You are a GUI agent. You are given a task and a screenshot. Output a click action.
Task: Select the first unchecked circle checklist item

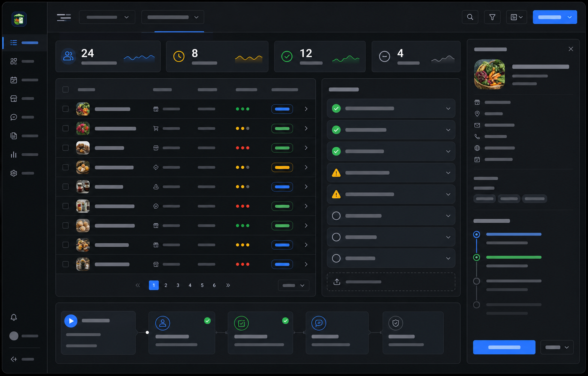391,216
